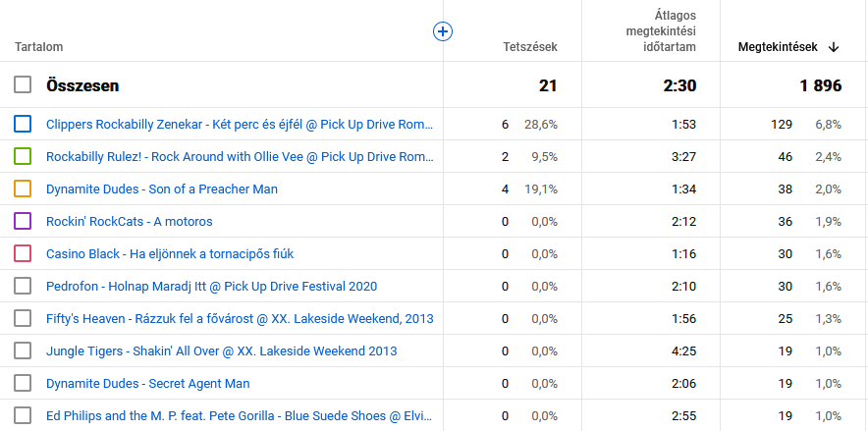Select views share 1,9% in Rockin' RockCats row
Screen dimensions: 868x431
coord(828,222)
